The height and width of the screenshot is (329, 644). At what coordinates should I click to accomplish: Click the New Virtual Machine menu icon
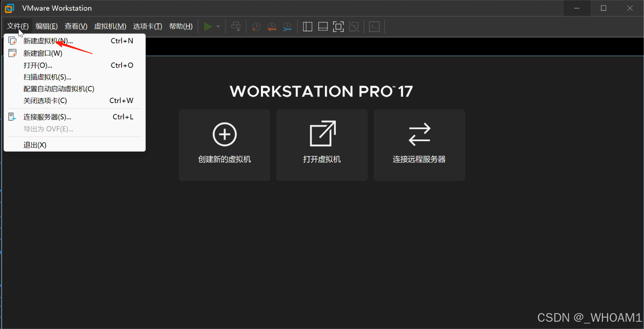(x=12, y=41)
